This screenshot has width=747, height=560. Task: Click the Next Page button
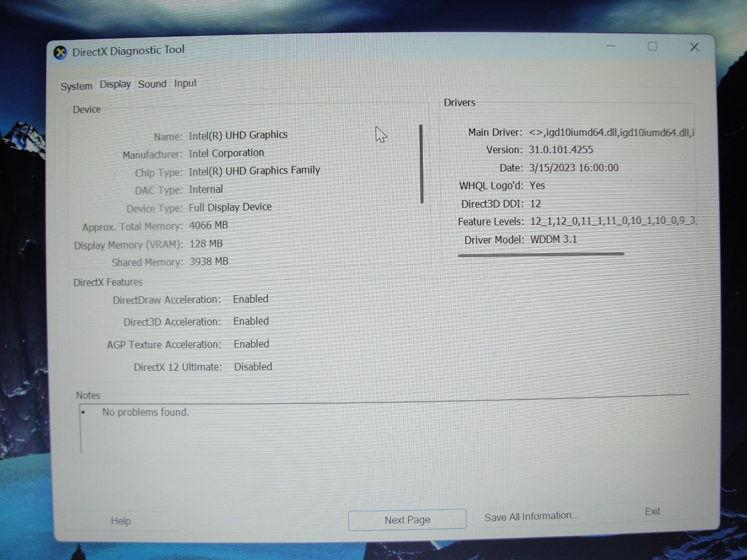(407, 520)
